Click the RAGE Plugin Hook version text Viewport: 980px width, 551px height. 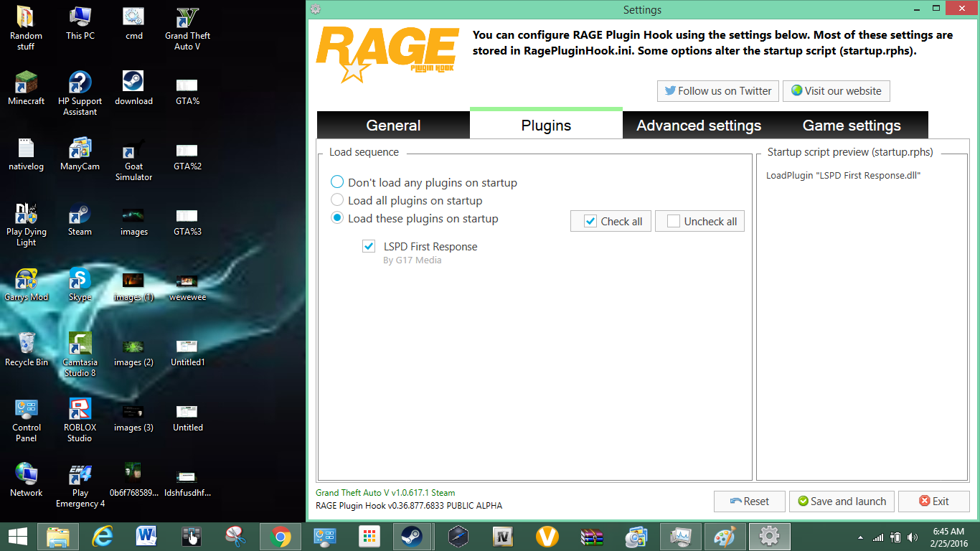[409, 506]
